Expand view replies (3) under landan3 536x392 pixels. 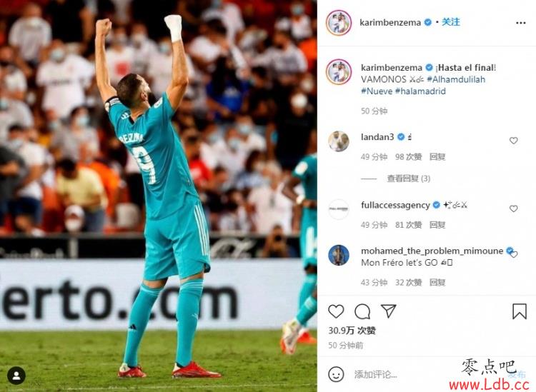pyautogui.click(x=408, y=179)
